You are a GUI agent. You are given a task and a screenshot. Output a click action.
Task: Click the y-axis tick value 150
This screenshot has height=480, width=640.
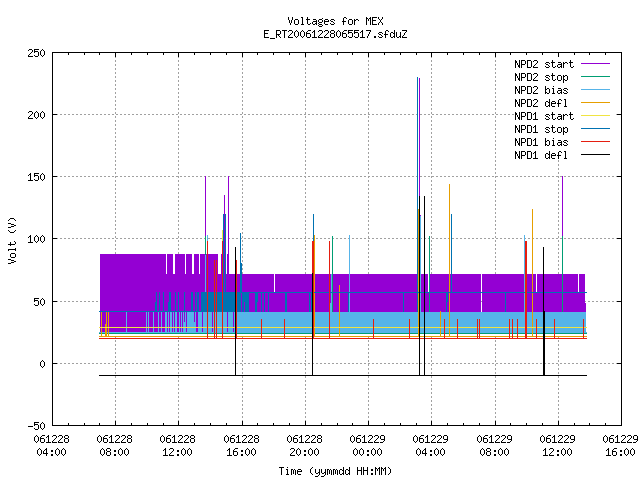[x=36, y=177]
